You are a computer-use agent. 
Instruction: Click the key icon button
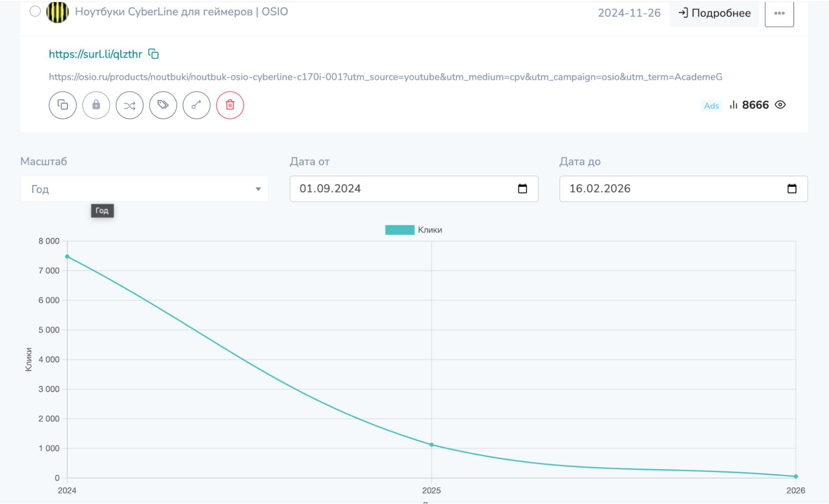(x=197, y=105)
